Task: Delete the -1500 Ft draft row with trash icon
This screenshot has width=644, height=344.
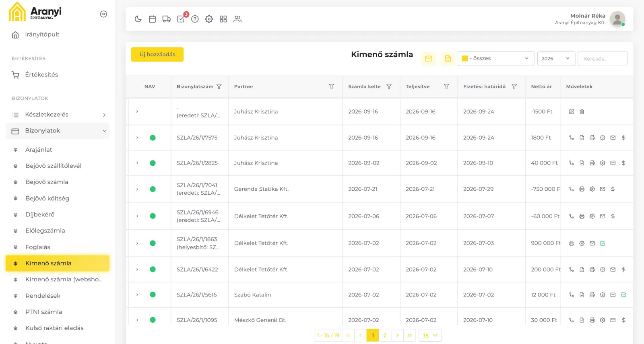Action: [582, 111]
